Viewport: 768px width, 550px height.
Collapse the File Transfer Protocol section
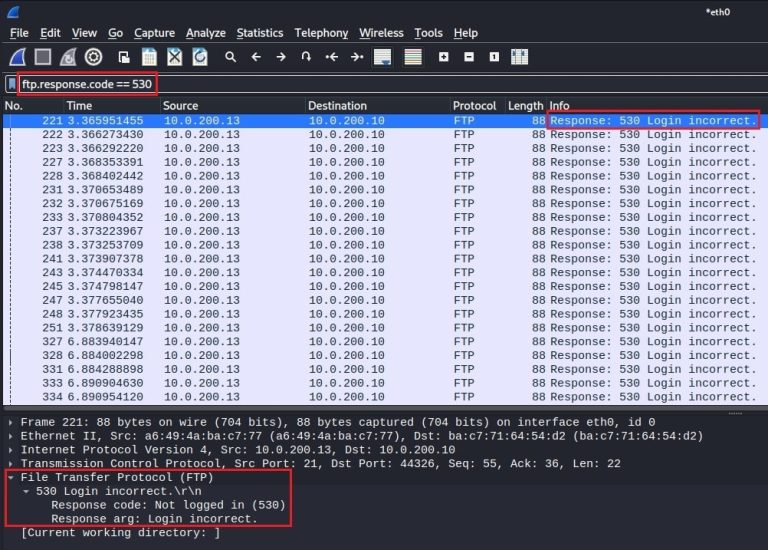11,478
